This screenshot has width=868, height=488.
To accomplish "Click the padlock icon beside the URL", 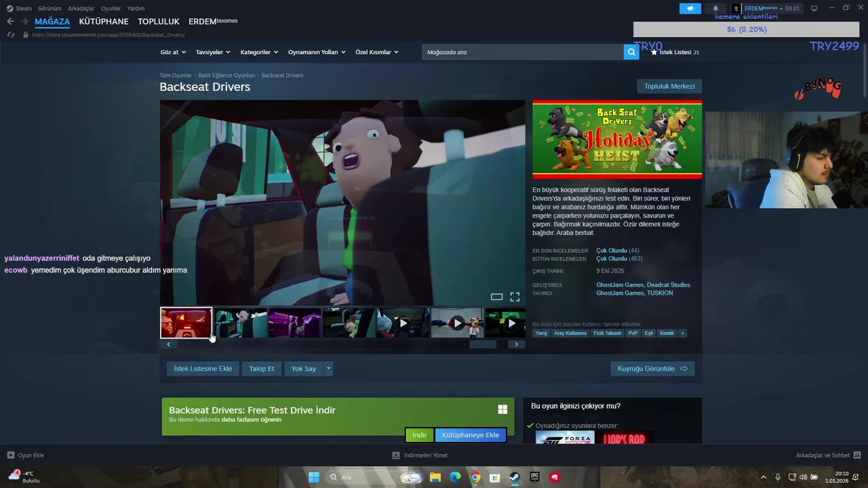I will [26, 35].
